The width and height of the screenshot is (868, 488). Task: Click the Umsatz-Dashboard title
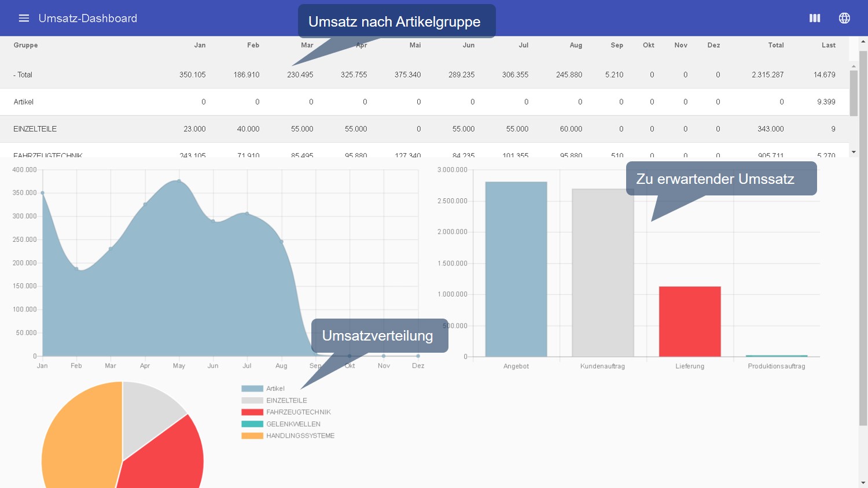(x=88, y=18)
